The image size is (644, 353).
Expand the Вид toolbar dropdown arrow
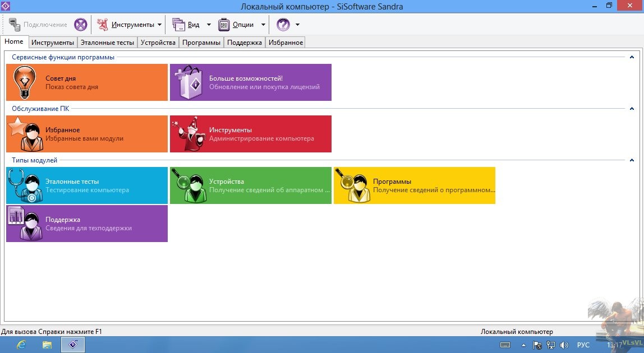pyautogui.click(x=209, y=25)
